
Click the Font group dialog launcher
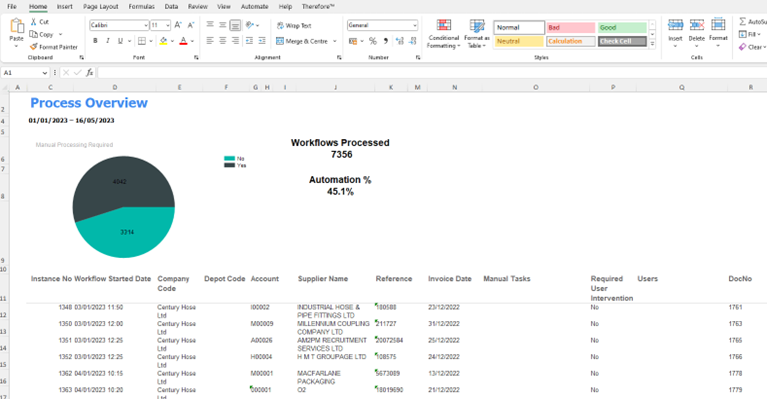(x=196, y=57)
